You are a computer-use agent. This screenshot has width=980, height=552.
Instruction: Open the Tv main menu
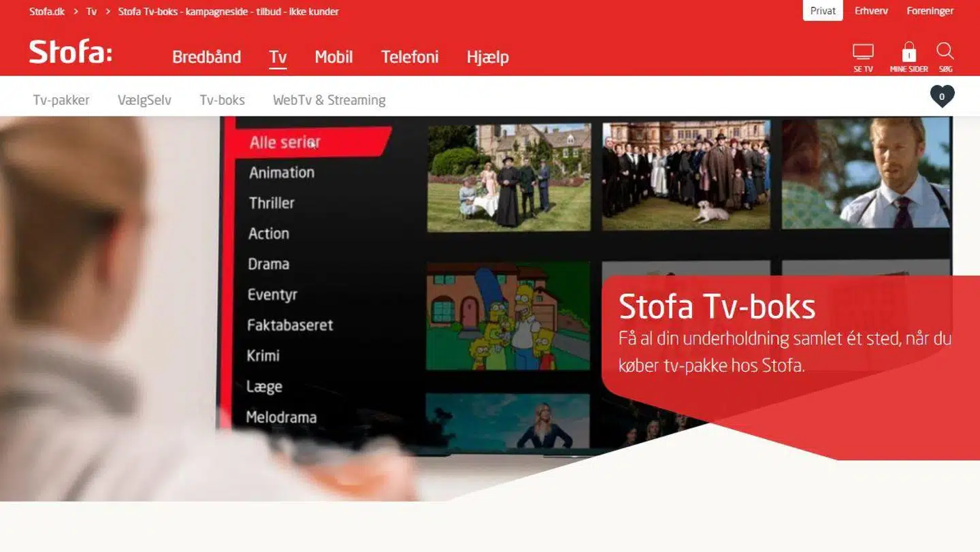pos(278,57)
